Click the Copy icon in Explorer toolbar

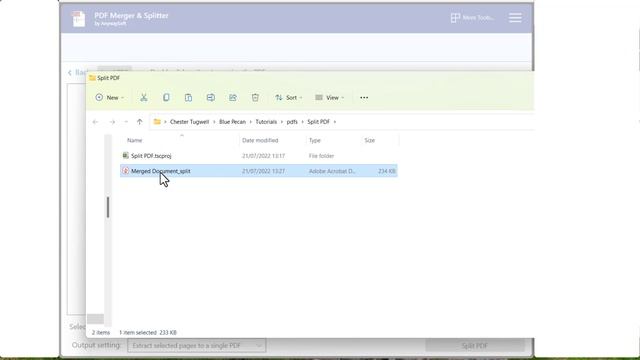pos(166,98)
